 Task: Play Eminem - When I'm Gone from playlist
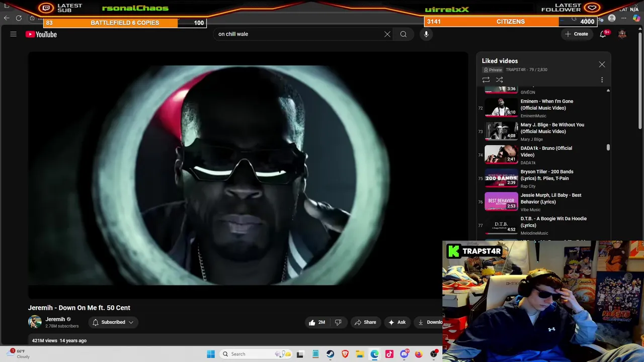coord(547,105)
